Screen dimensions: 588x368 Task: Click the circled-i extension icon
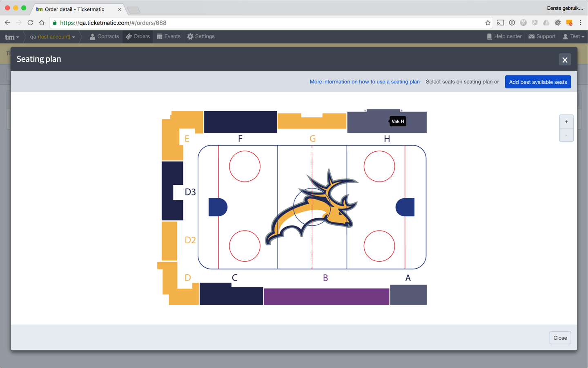[x=512, y=22]
